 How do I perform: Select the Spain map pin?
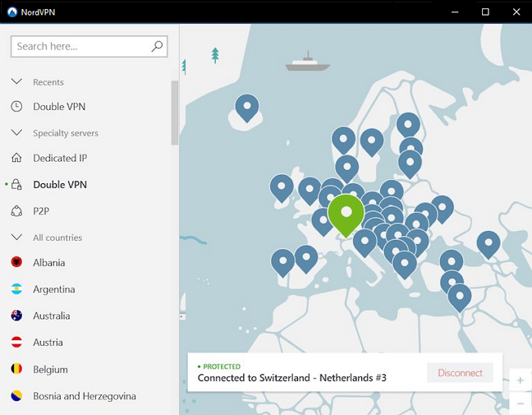(306, 260)
